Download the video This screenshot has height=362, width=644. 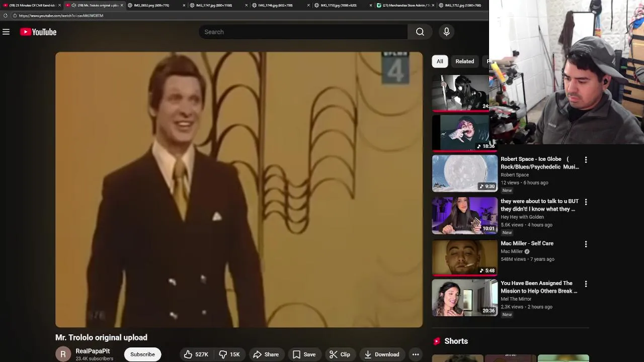(382, 354)
